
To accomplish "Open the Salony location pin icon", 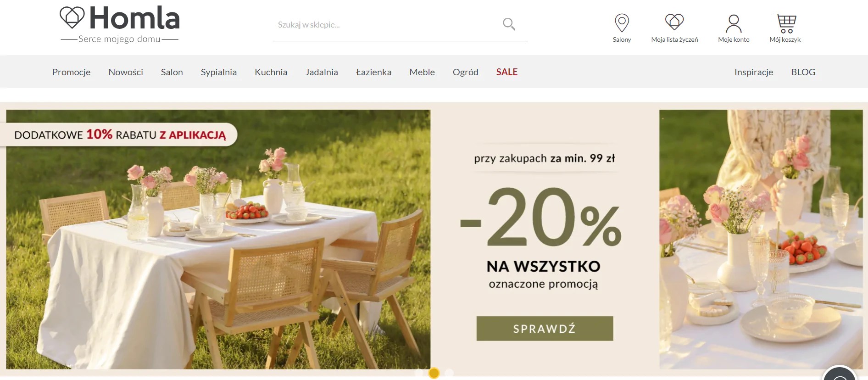I will [622, 23].
